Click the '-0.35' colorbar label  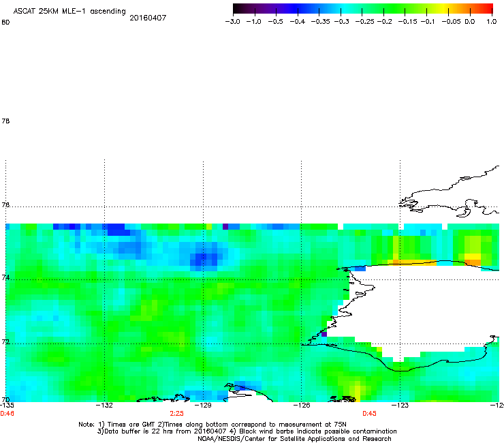(x=320, y=22)
